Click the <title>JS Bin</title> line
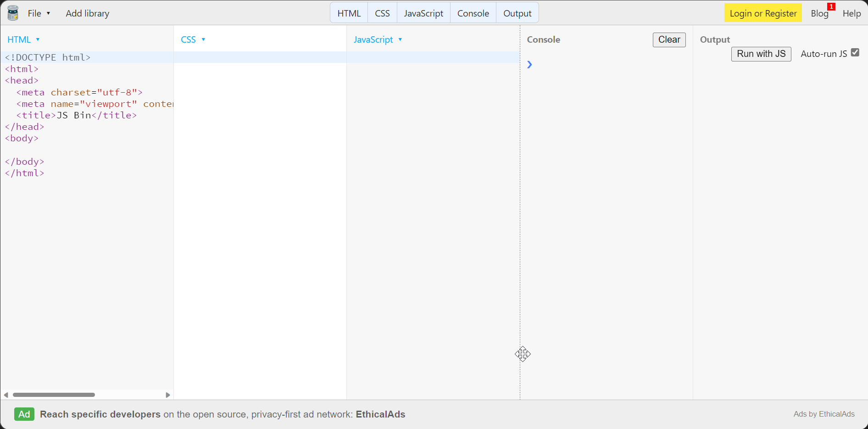 pos(77,115)
